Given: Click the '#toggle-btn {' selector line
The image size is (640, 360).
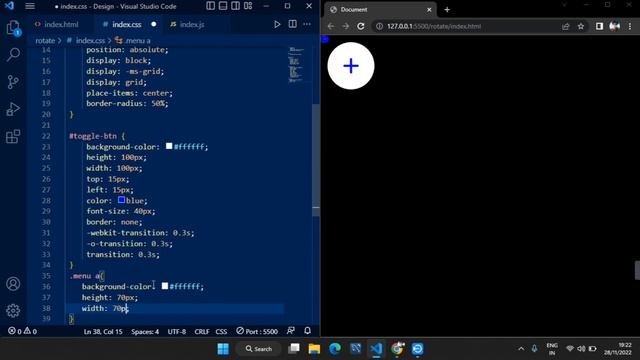Looking at the screenshot, I should pos(98,136).
